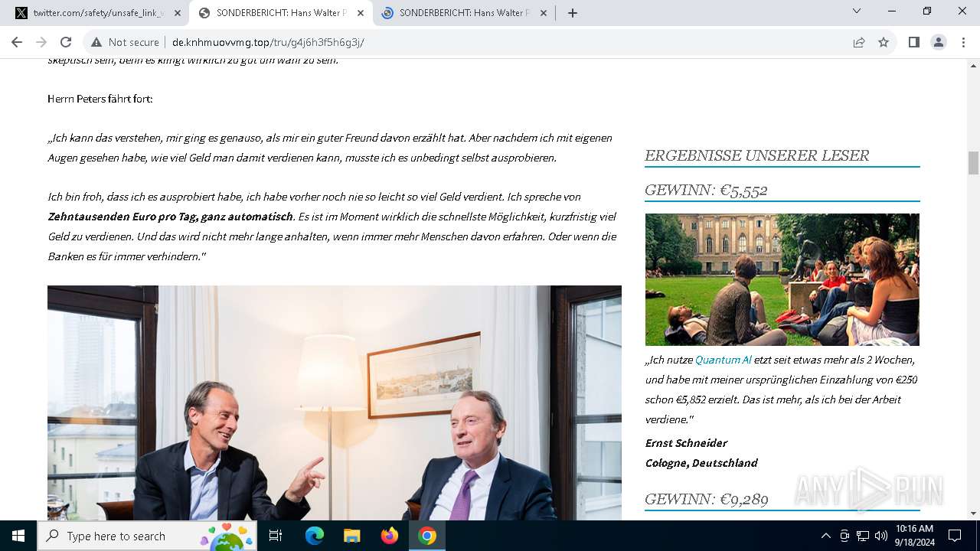Open a new tab with the plus button

(x=572, y=13)
